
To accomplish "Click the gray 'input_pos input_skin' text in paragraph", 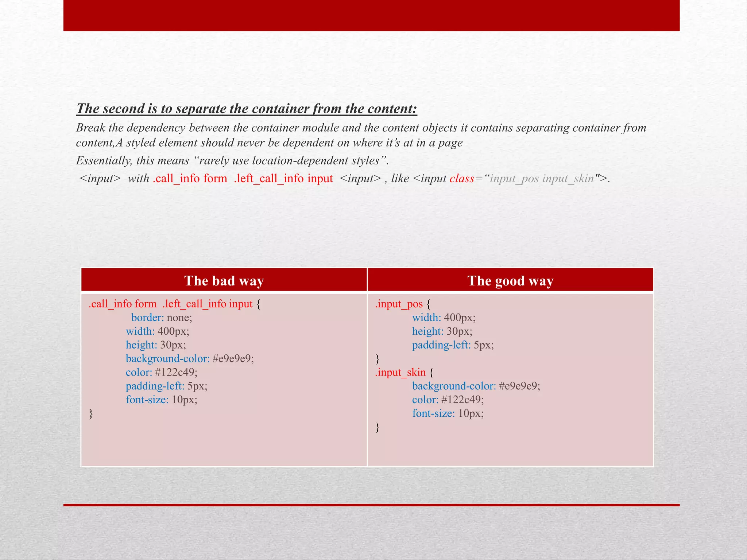I will (x=542, y=178).
